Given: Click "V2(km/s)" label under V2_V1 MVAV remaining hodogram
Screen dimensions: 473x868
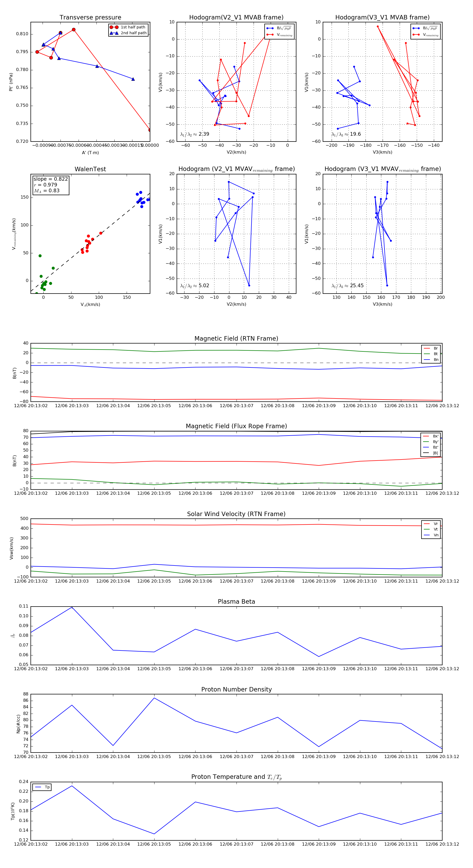Looking at the screenshot, I should click(x=236, y=304).
